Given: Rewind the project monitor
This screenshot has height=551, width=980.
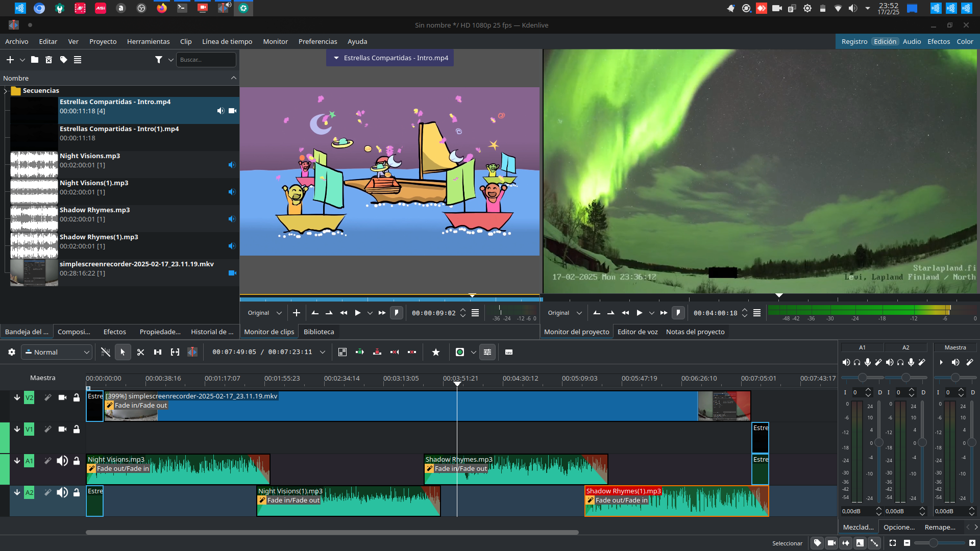Looking at the screenshot, I should point(625,313).
